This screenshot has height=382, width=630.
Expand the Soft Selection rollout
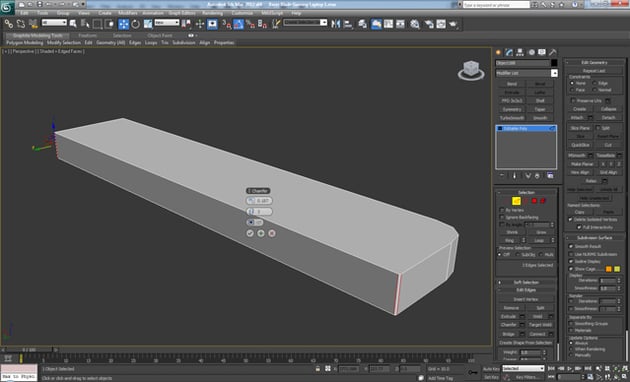point(526,282)
